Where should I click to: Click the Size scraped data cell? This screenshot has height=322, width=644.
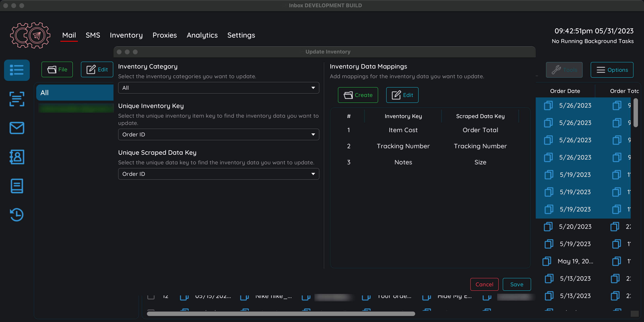click(x=480, y=162)
